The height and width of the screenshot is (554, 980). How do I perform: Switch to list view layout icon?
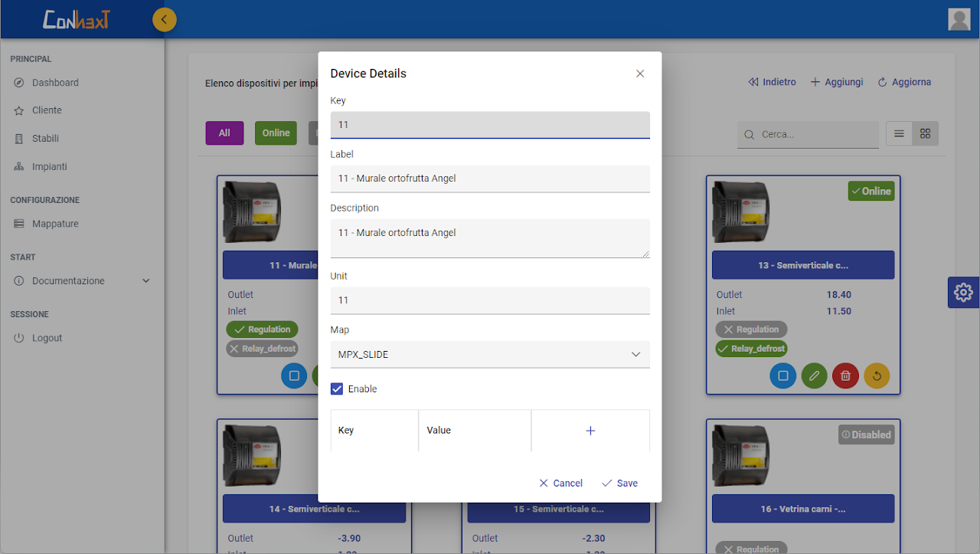(899, 133)
